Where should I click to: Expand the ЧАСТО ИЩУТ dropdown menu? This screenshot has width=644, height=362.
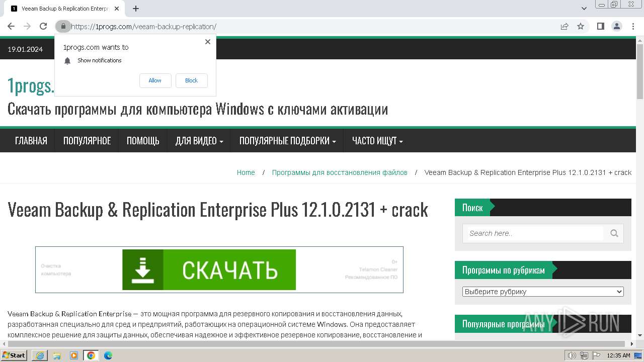click(x=377, y=141)
